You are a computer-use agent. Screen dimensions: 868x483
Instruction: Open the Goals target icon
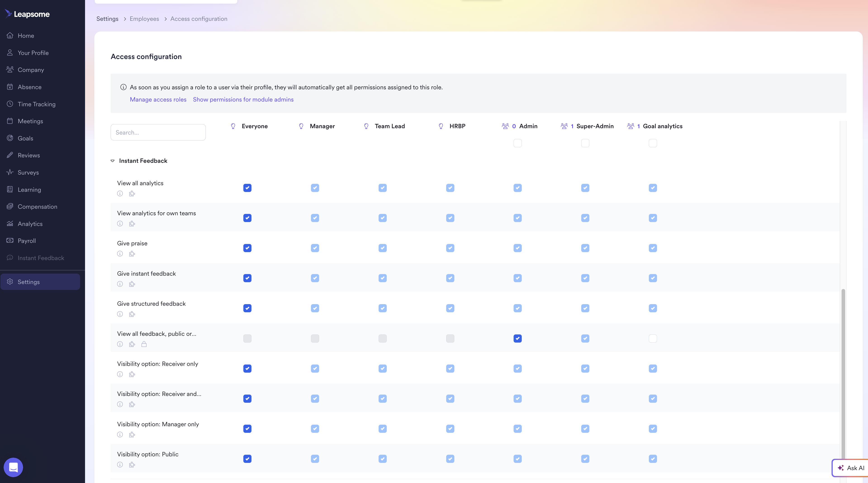(x=10, y=138)
